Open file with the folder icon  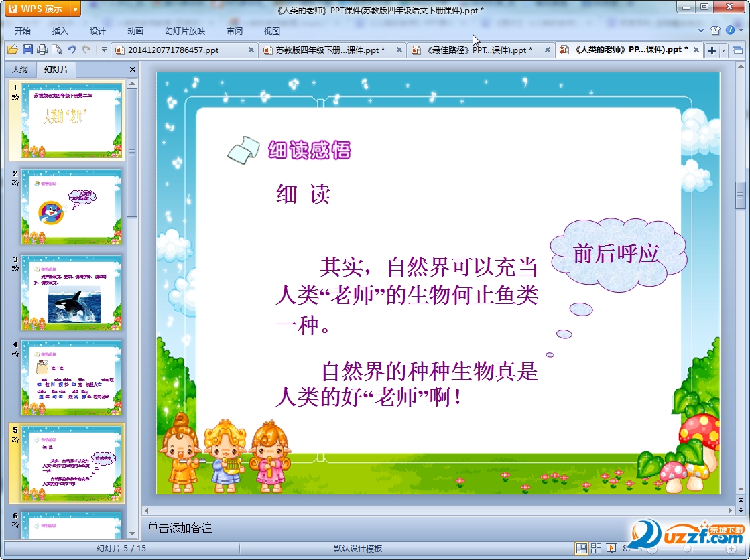(x=13, y=50)
